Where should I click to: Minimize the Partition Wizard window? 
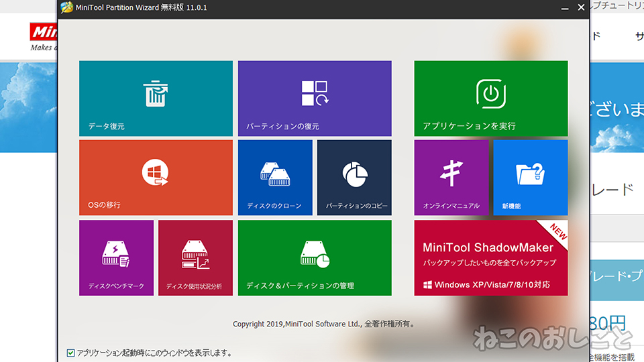pos(565,8)
